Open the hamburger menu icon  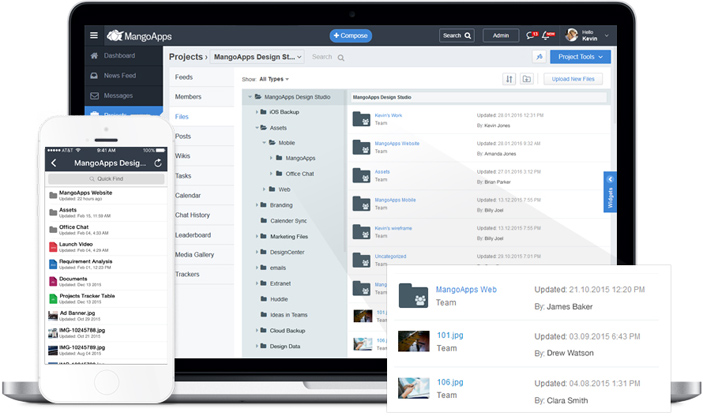pyautogui.click(x=94, y=35)
